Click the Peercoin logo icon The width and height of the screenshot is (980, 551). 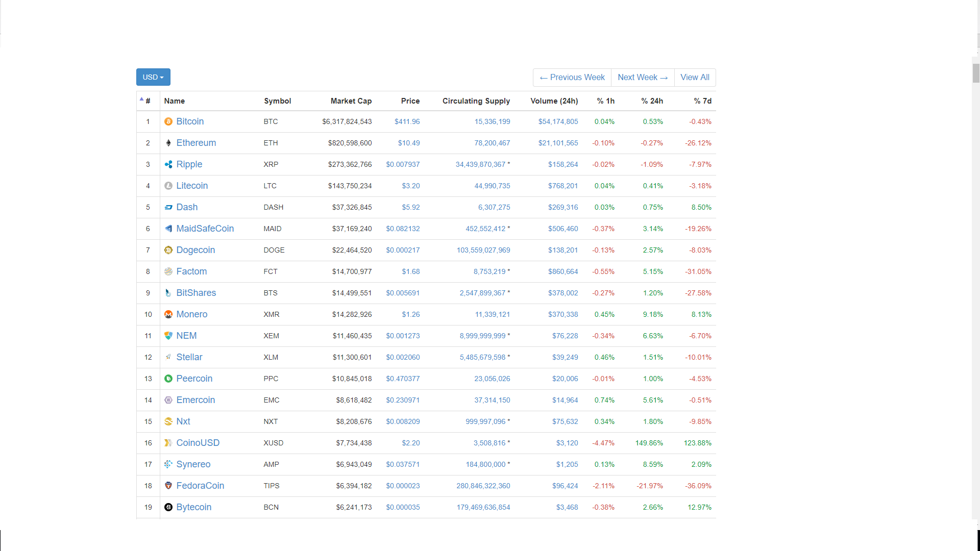point(168,379)
